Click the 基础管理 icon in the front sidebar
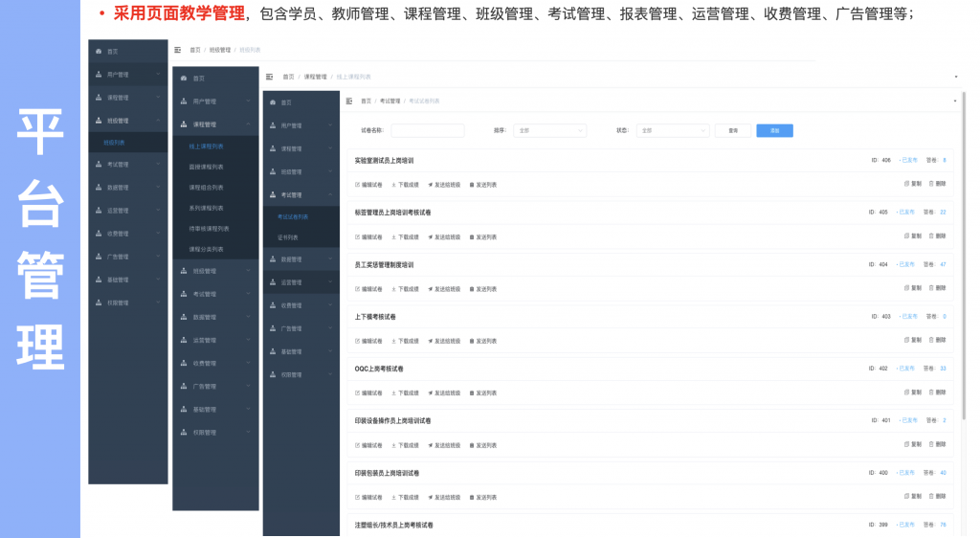This screenshot has width=980, height=538. point(273,351)
